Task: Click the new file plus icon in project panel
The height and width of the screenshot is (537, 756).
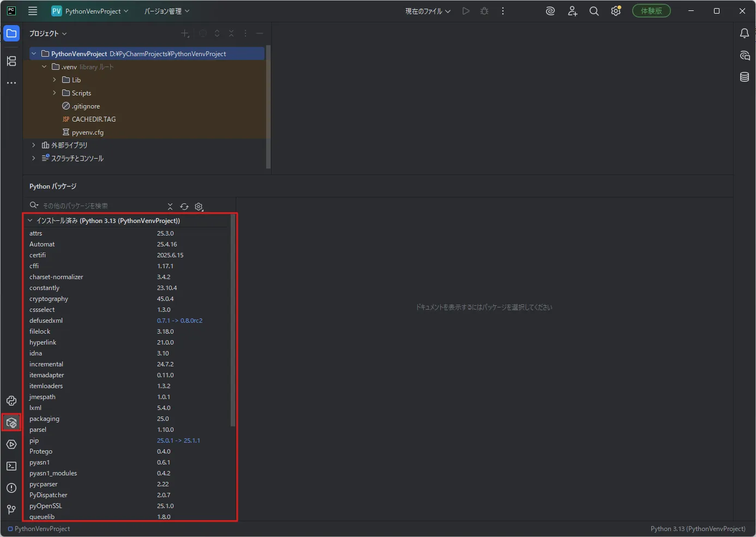Action: point(185,33)
